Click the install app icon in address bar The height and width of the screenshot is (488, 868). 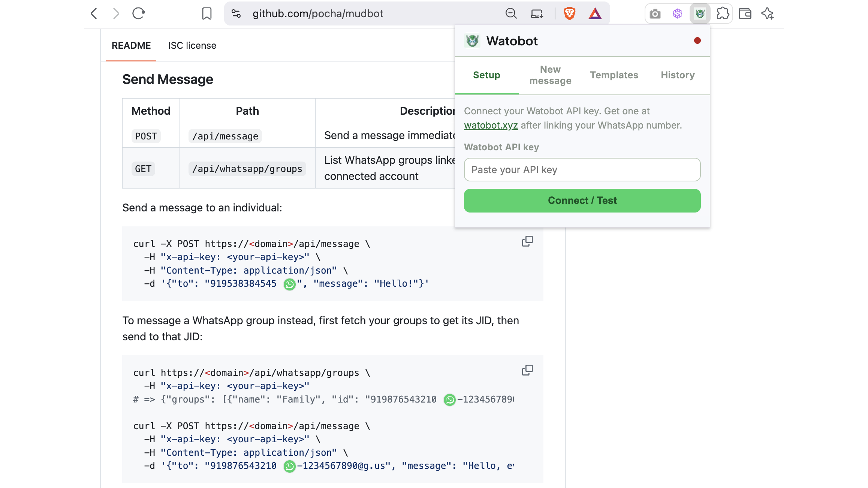pyautogui.click(x=537, y=14)
